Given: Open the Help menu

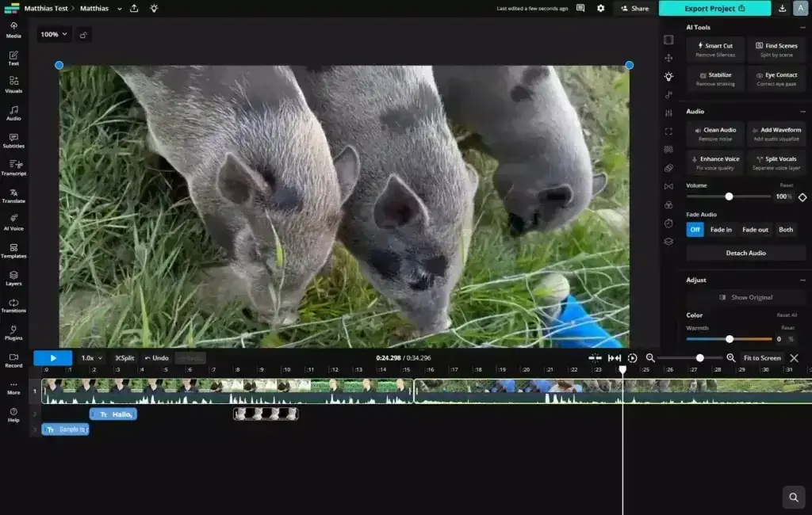Looking at the screenshot, I should [13, 415].
